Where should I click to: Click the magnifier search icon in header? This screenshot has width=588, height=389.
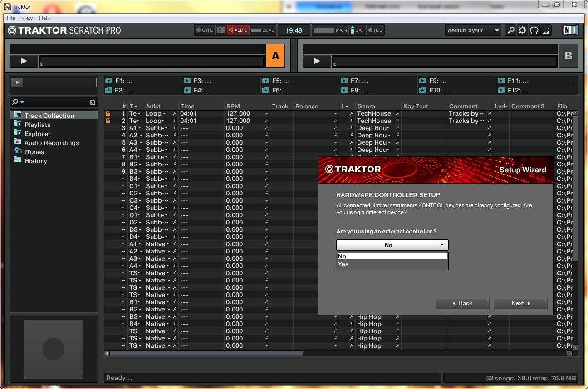pos(511,30)
